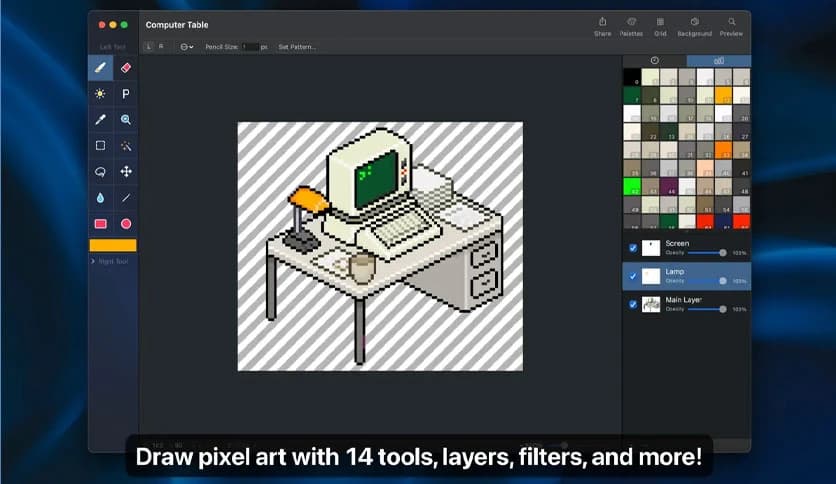Click the Share button in toolbar
This screenshot has height=484, width=836.
(x=602, y=26)
